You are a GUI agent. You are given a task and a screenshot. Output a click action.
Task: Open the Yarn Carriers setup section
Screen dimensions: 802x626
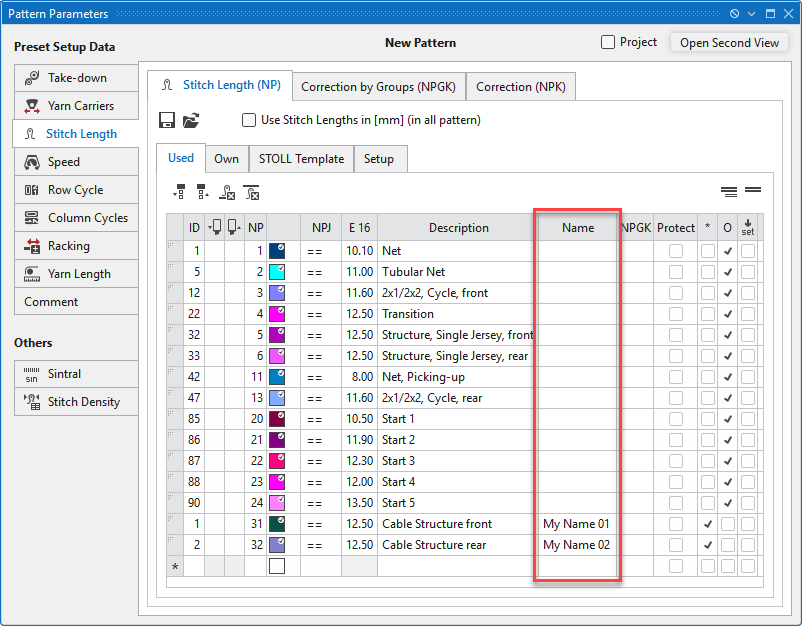77,106
